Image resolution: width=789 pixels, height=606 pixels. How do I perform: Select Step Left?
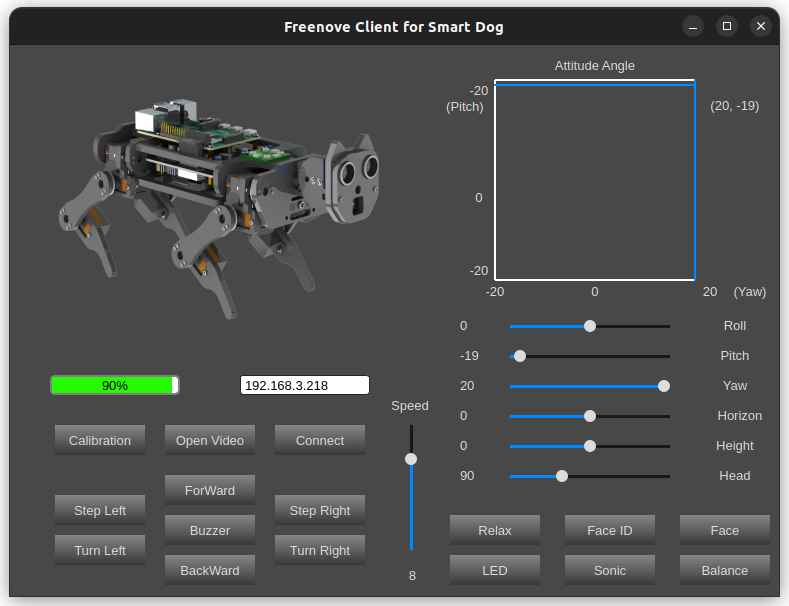click(100, 510)
